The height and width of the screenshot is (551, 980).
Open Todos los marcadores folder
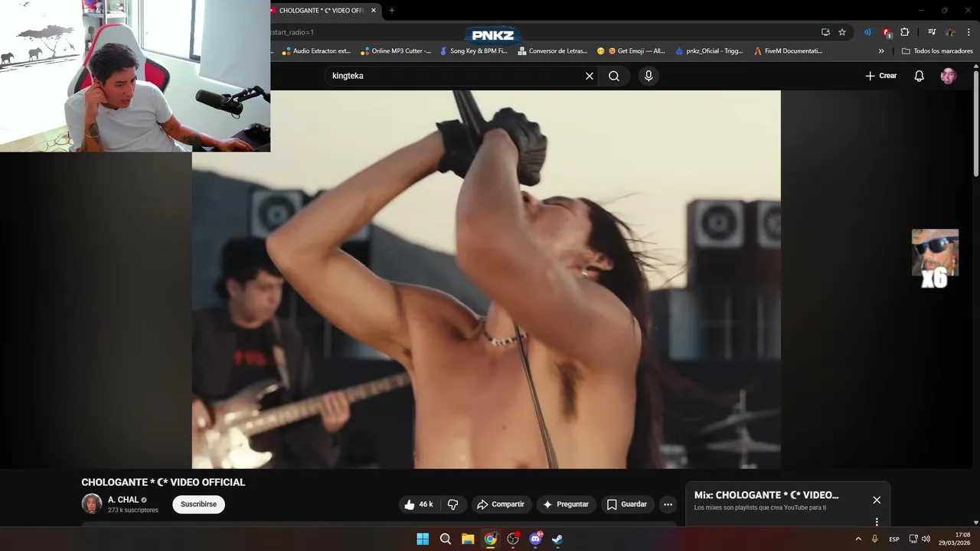click(x=937, y=51)
